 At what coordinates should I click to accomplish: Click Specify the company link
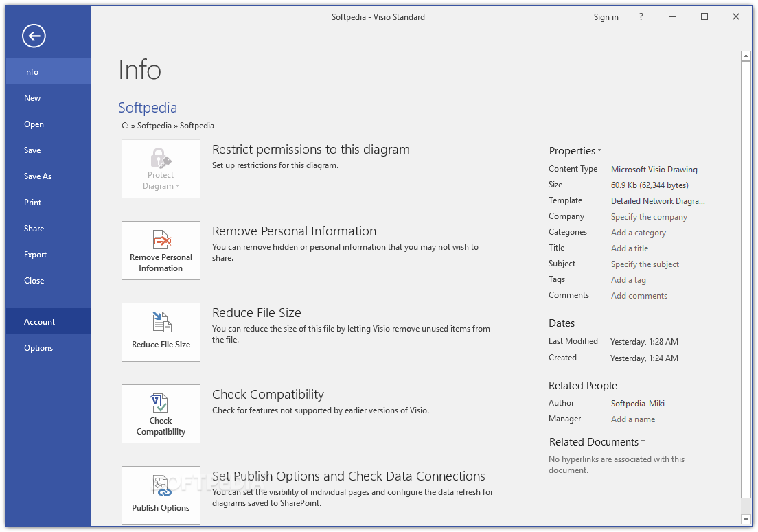(648, 216)
